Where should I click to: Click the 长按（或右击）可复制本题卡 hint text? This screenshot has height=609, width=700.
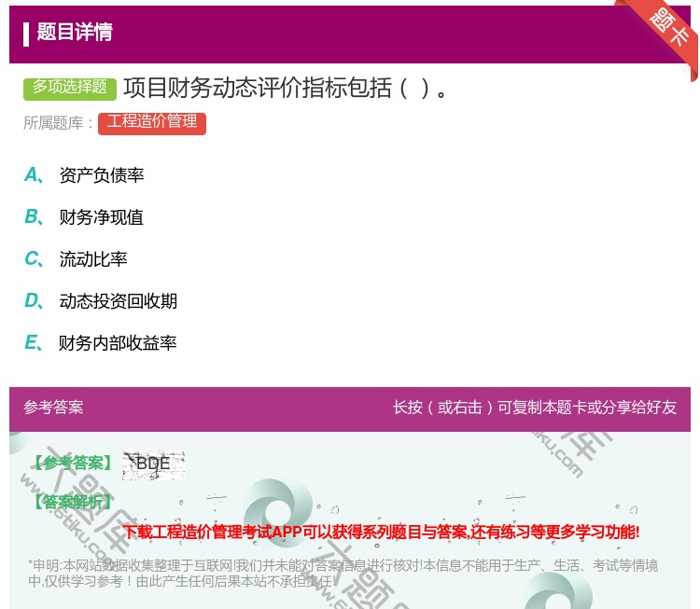[x=535, y=408]
